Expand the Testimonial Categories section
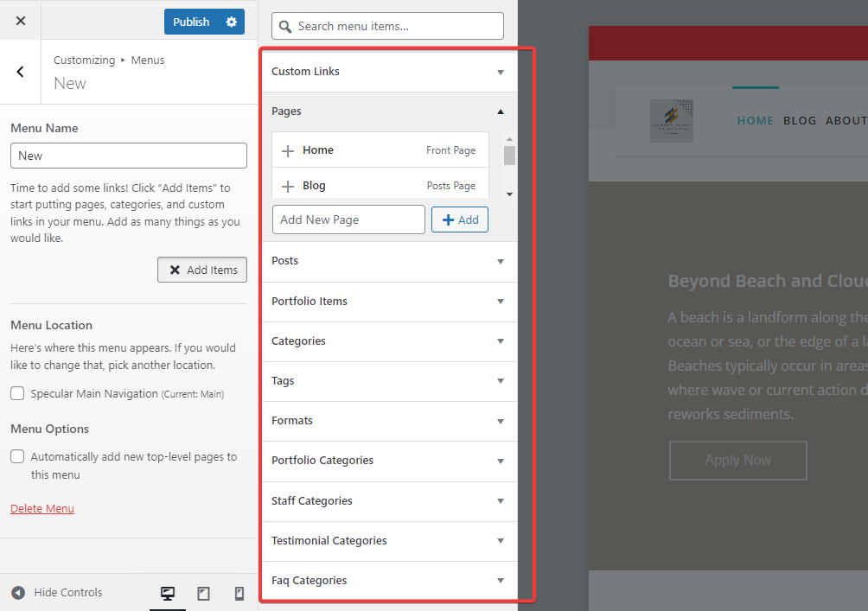Viewport: 868px width, 611px height. [x=388, y=541]
